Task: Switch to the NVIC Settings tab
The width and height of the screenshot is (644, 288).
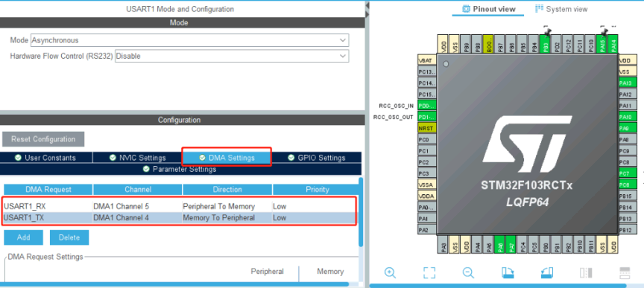Action: (138, 158)
